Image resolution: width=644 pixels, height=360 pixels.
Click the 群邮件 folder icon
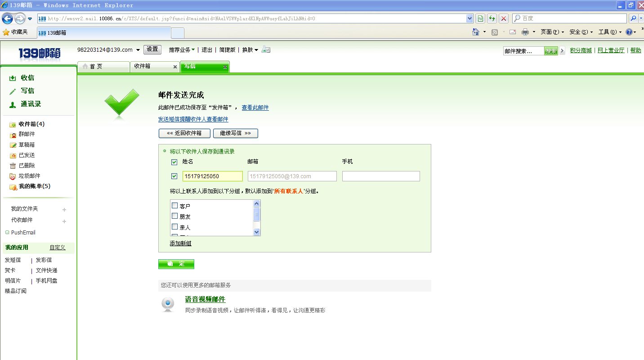pos(13,135)
